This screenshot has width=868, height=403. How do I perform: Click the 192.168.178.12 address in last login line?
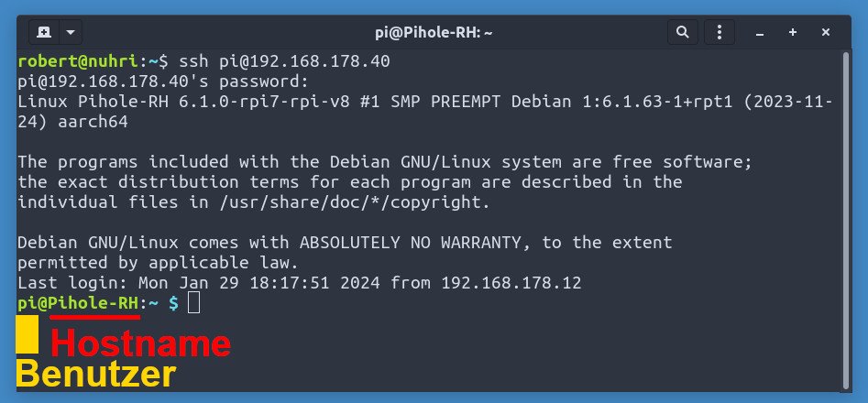click(511, 283)
